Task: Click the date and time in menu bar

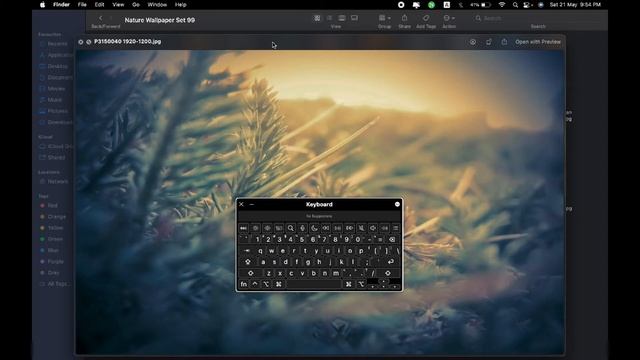Action: (575, 5)
